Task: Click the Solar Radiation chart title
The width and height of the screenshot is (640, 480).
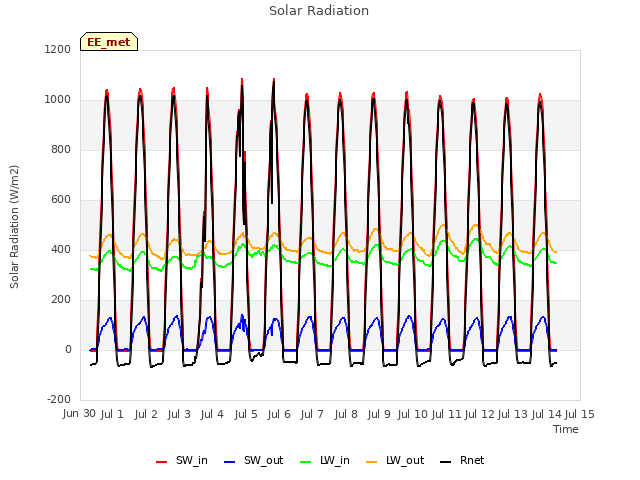Action: 319,11
